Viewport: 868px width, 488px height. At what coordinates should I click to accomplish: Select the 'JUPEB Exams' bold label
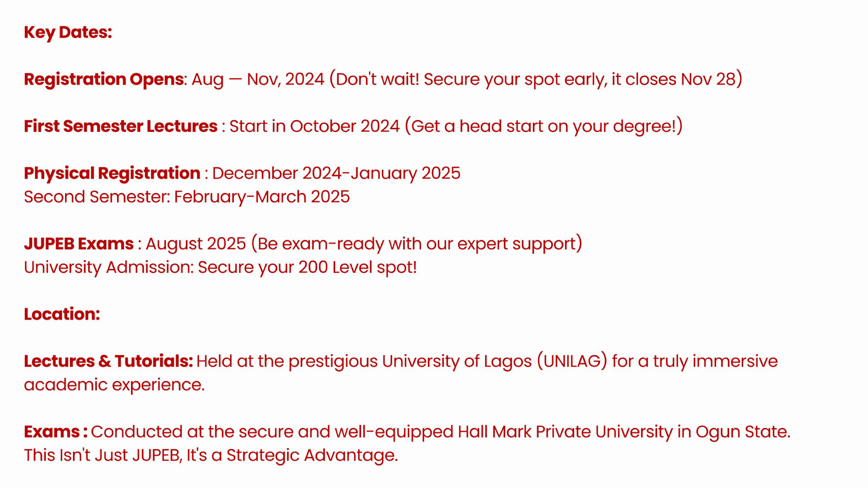point(79,244)
